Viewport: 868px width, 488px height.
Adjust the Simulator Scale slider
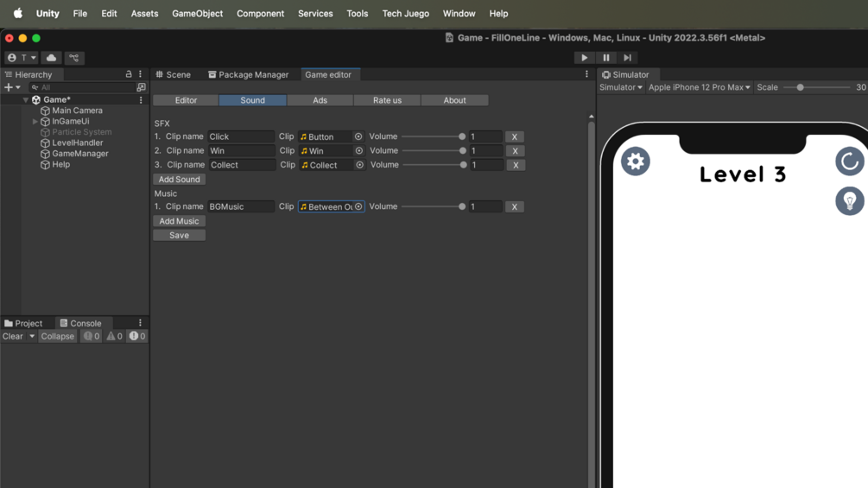[817, 87]
